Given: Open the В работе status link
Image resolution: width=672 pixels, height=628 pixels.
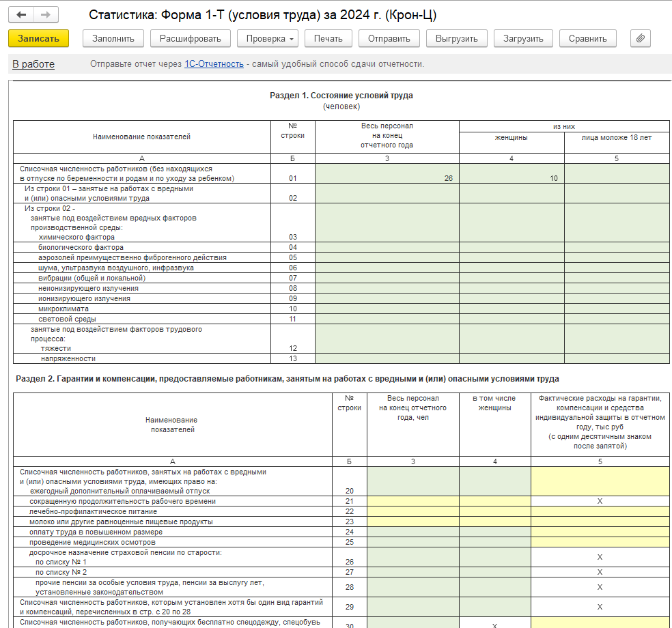Looking at the screenshot, I should tap(33, 64).
